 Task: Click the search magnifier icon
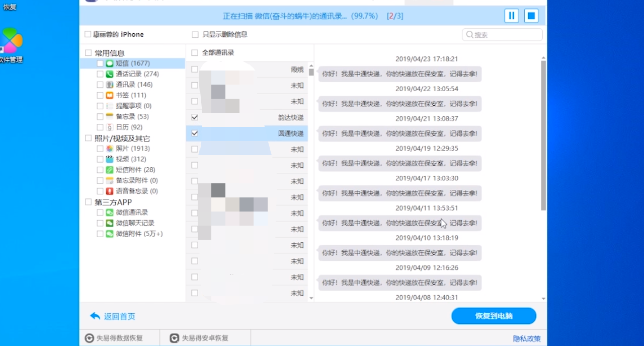tap(470, 35)
